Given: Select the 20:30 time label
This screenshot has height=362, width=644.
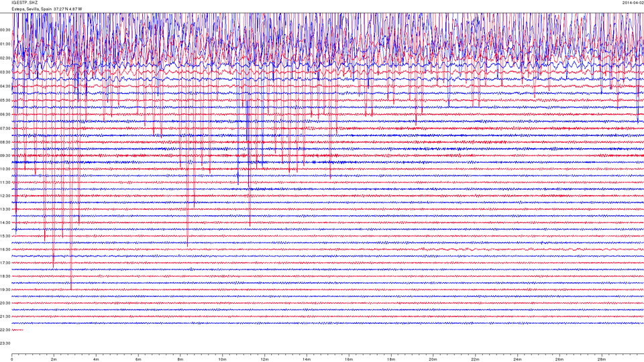Looking at the screenshot, I should click(x=5, y=303).
